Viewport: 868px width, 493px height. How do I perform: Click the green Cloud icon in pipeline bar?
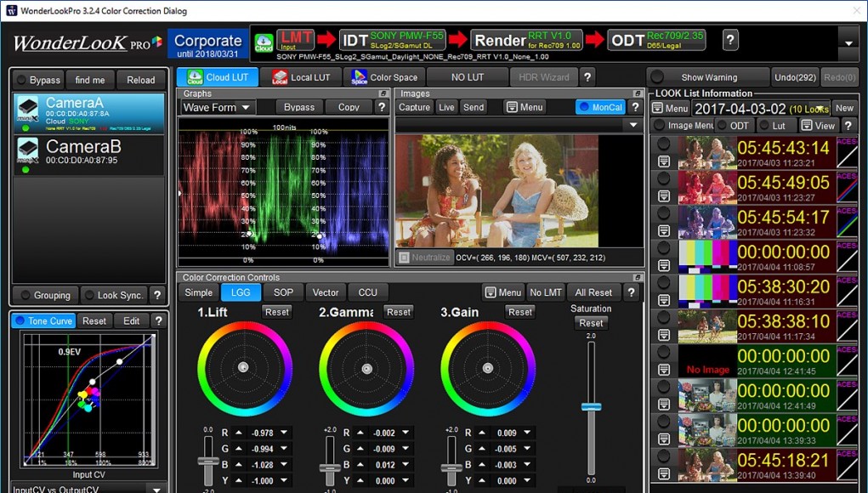264,43
